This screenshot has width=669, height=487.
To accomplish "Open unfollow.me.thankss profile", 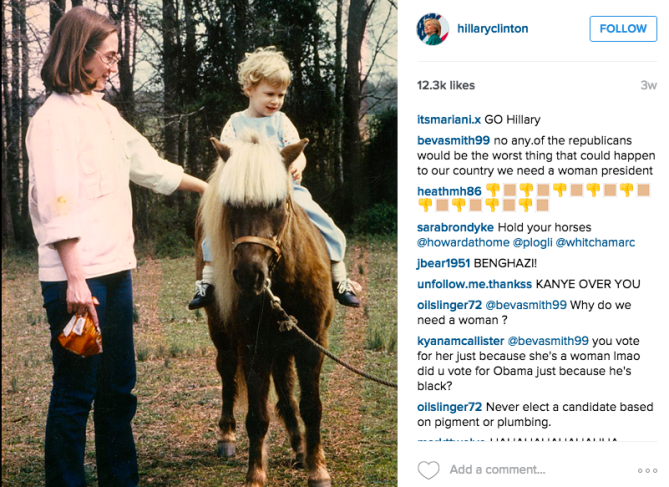I will coord(474,284).
